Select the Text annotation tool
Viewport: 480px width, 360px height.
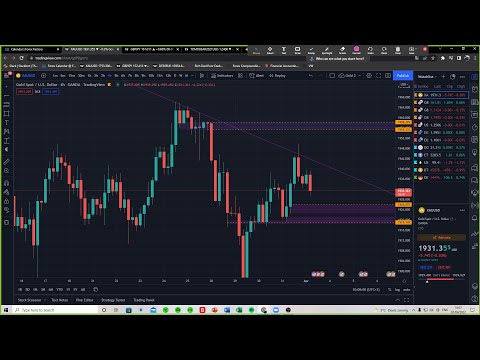tap(6, 123)
